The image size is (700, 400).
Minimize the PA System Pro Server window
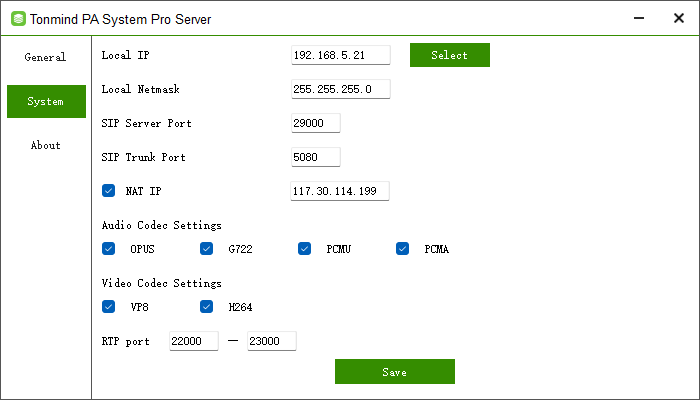point(639,18)
